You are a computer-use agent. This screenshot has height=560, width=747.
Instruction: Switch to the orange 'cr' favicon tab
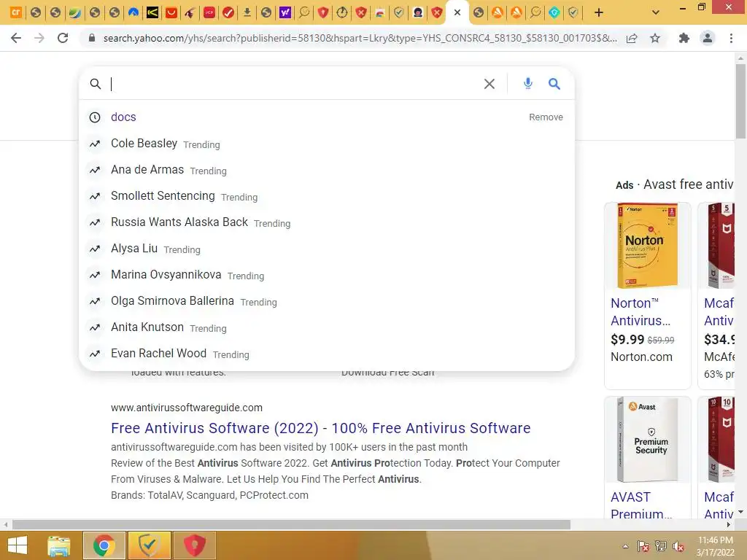(x=16, y=12)
